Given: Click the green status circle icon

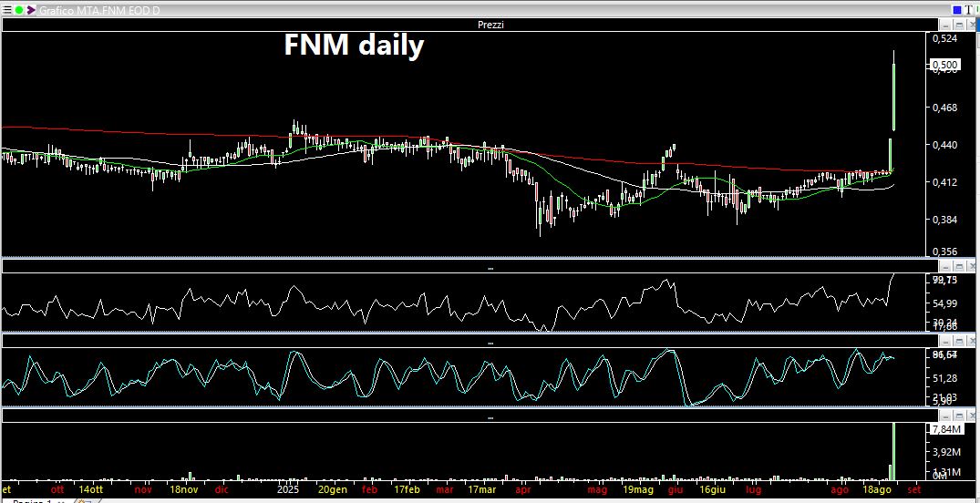Looking at the screenshot, I should pos(18,9).
